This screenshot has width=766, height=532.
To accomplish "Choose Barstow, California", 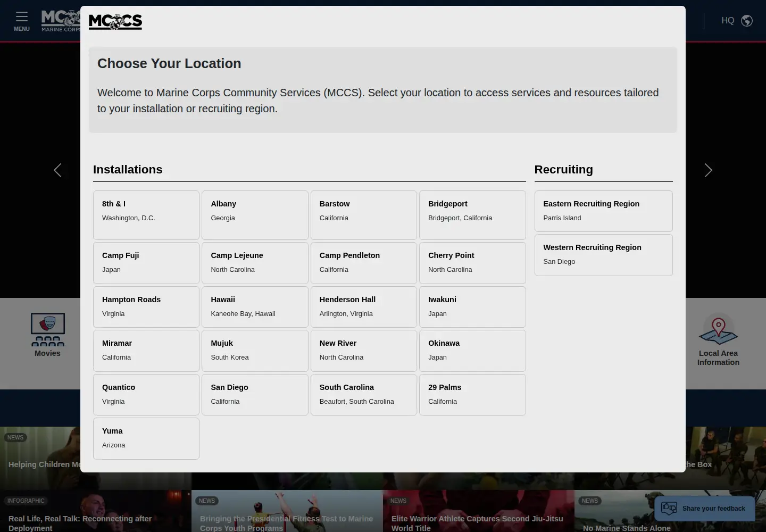I will pyautogui.click(x=364, y=215).
